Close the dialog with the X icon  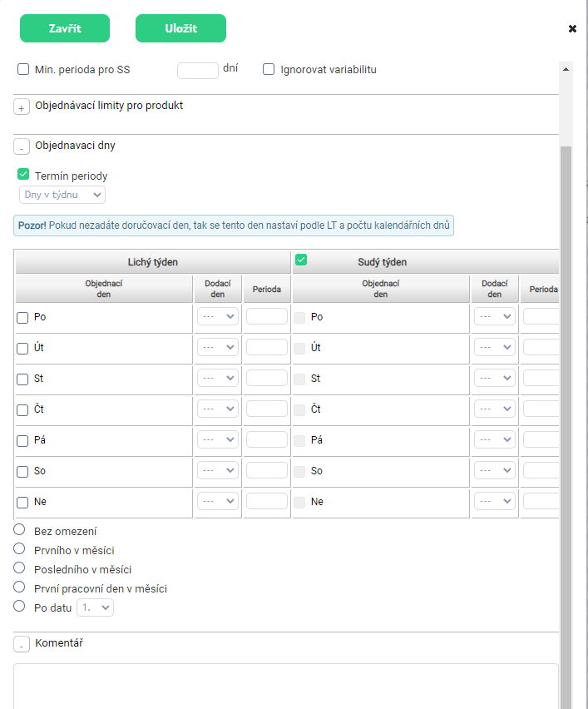pyautogui.click(x=572, y=28)
